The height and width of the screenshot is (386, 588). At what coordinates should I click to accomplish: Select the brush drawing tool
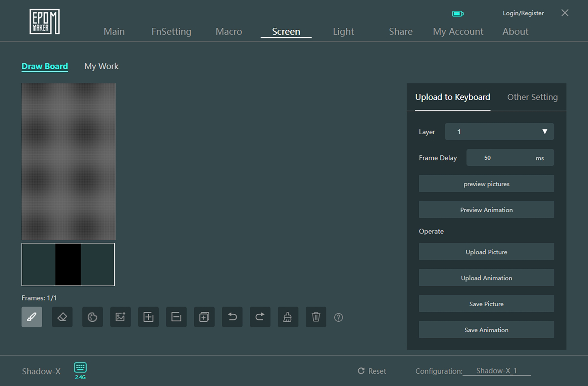[32, 317]
